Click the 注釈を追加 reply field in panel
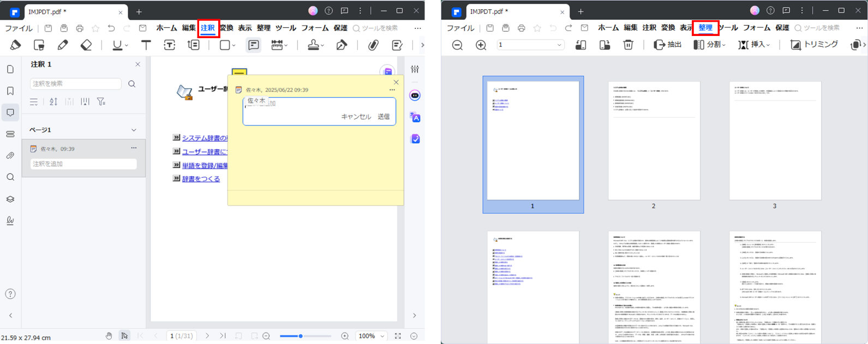The height and width of the screenshot is (344, 868). 83,164
